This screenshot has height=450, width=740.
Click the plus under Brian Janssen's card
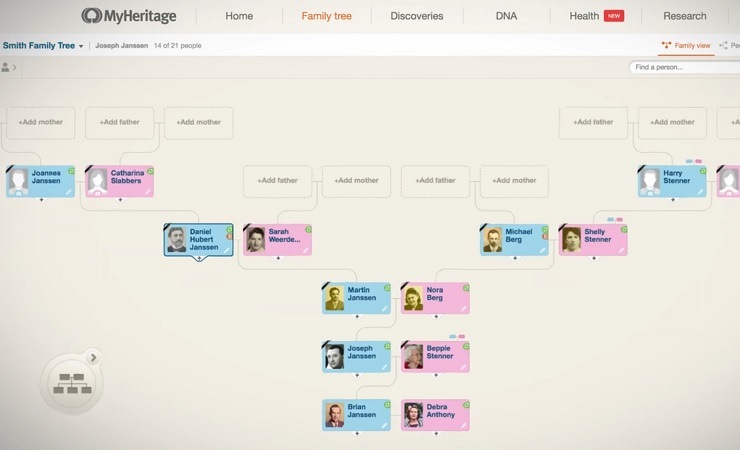click(x=357, y=433)
